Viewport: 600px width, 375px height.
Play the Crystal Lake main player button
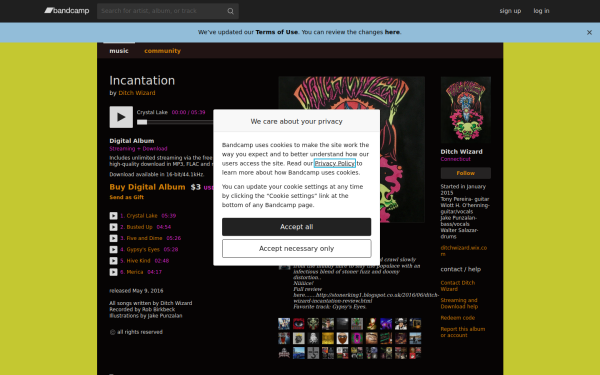[121, 117]
